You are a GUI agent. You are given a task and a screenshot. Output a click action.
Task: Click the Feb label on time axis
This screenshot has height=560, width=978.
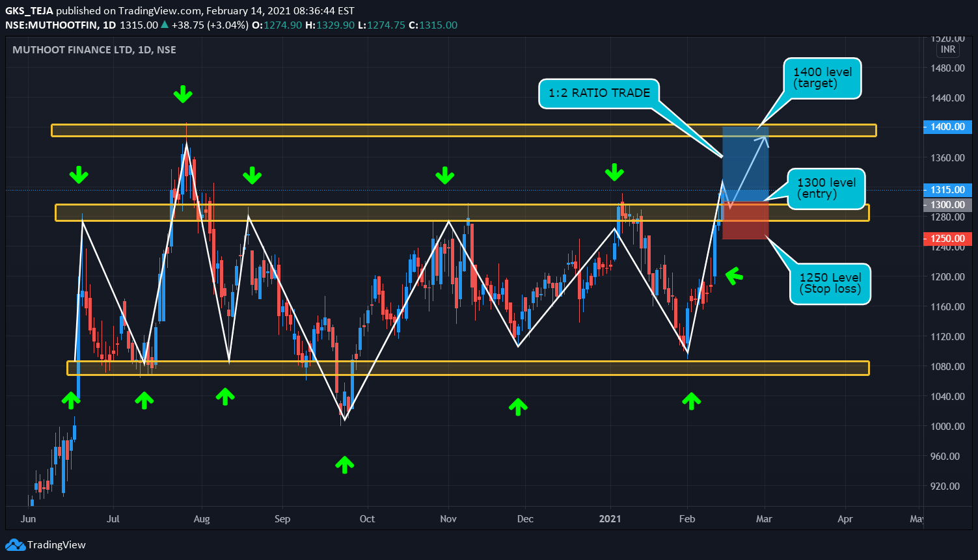coord(687,519)
